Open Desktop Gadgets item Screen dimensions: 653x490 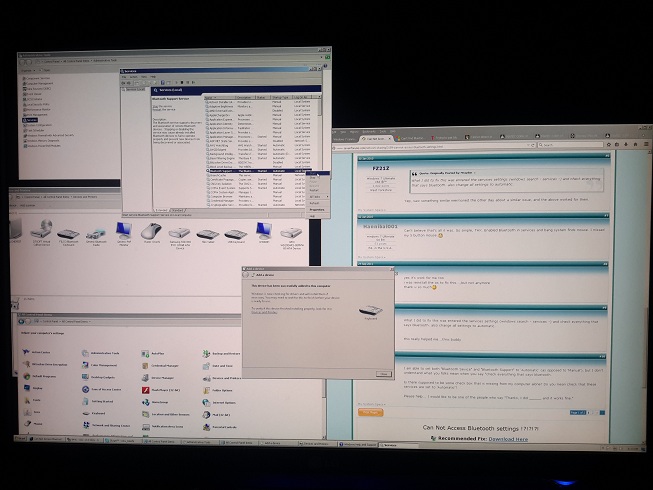click(98, 377)
